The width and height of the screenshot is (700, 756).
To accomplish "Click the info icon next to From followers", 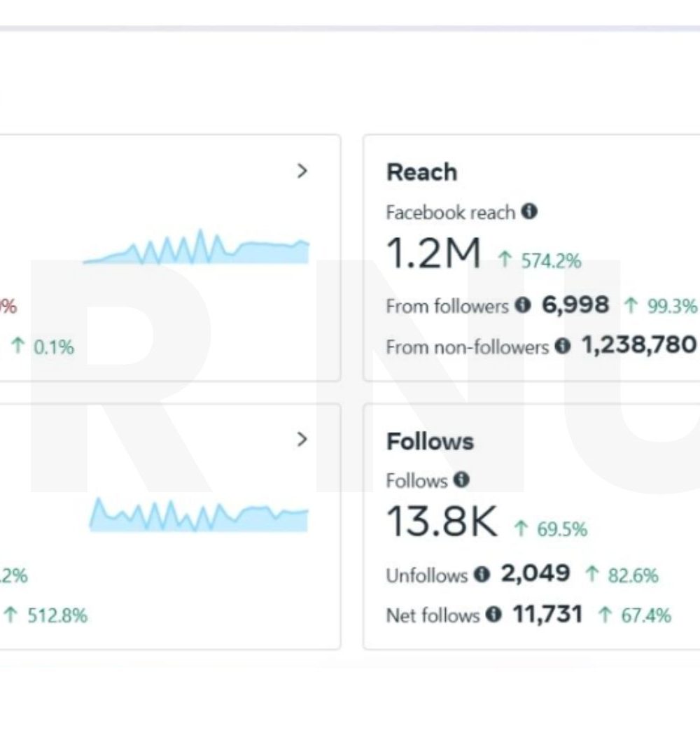I will pyautogui.click(x=523, y=304).
